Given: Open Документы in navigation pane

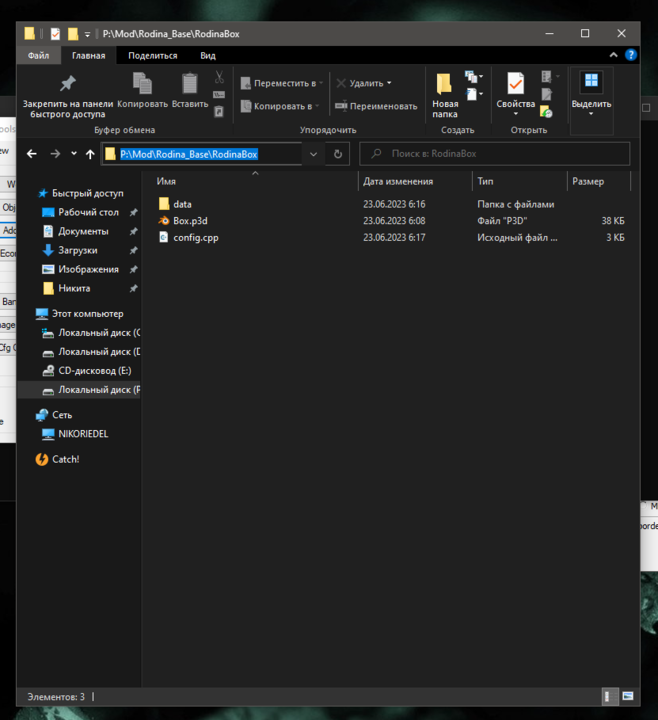Looking at the screenshot, I should [83, 231].
